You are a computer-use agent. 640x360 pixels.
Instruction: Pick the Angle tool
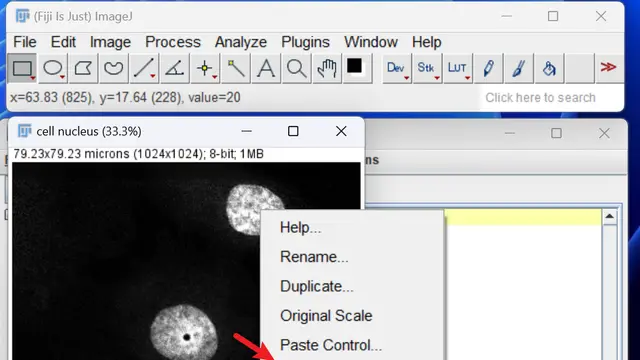[175, 68]
